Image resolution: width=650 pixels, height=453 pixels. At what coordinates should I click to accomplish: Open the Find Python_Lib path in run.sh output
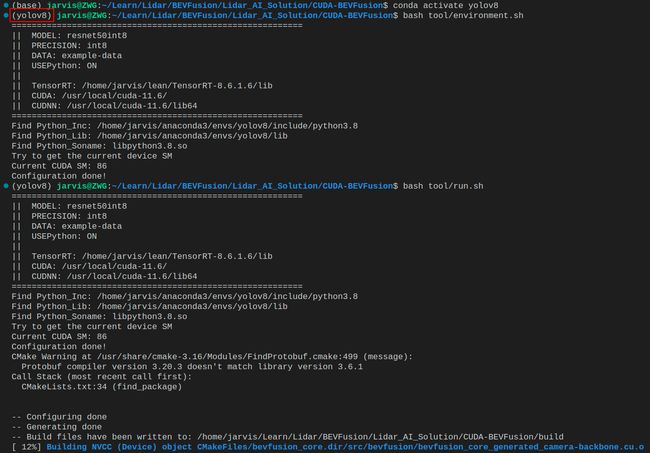[x=192, y=307]
